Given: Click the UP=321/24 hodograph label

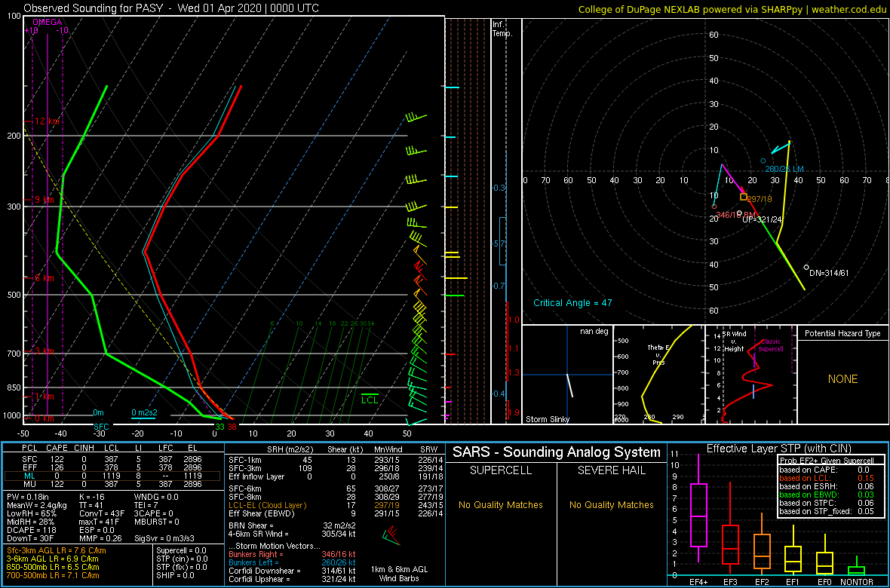Looking at the screenshot, I should click(763, 219).
